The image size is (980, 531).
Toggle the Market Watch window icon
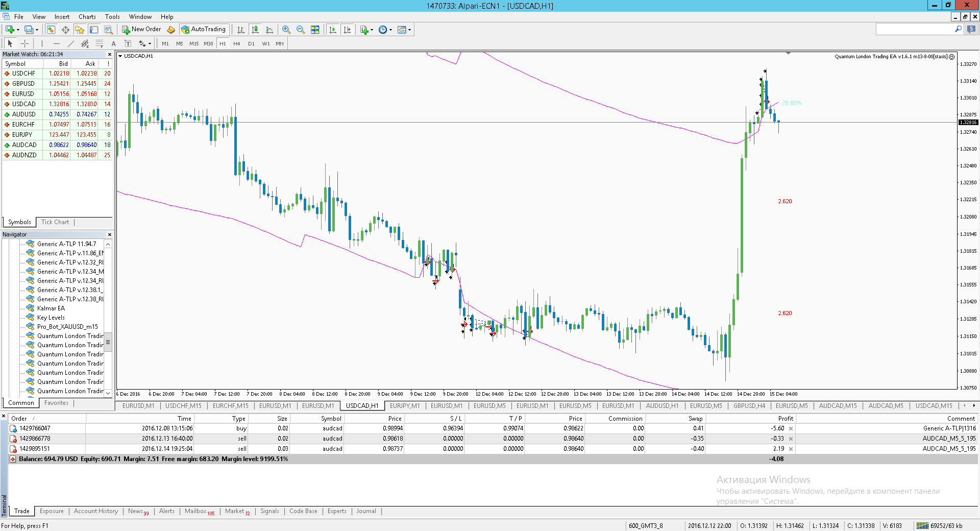coord(51,30)
